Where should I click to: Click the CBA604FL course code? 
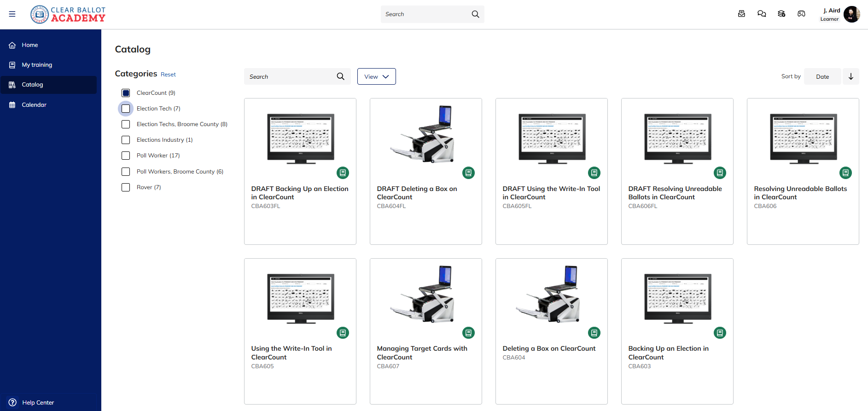(x=391, y=206)
